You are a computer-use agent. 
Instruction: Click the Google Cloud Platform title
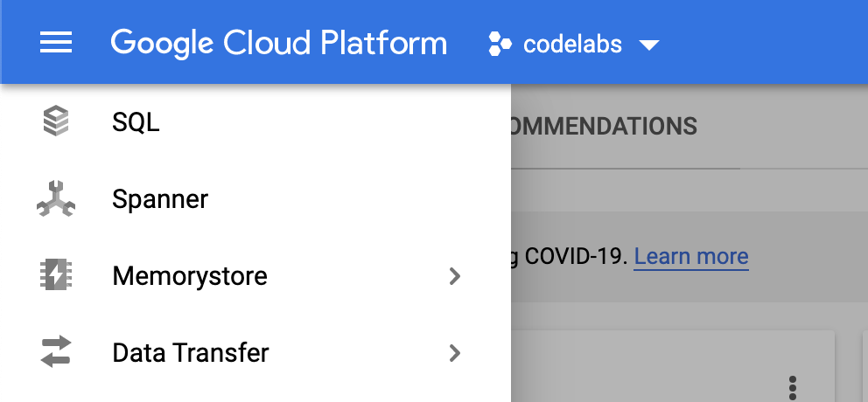click(x=278, y=43)
